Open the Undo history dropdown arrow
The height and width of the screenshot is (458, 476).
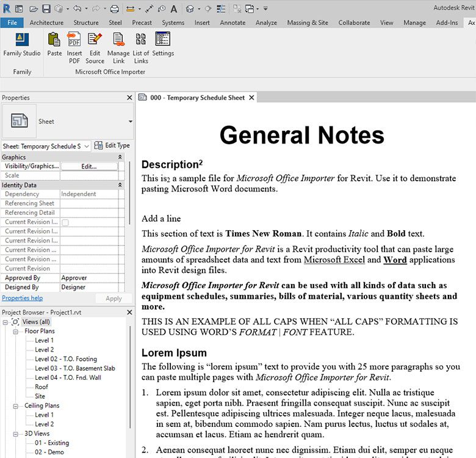tap(87, 9)
